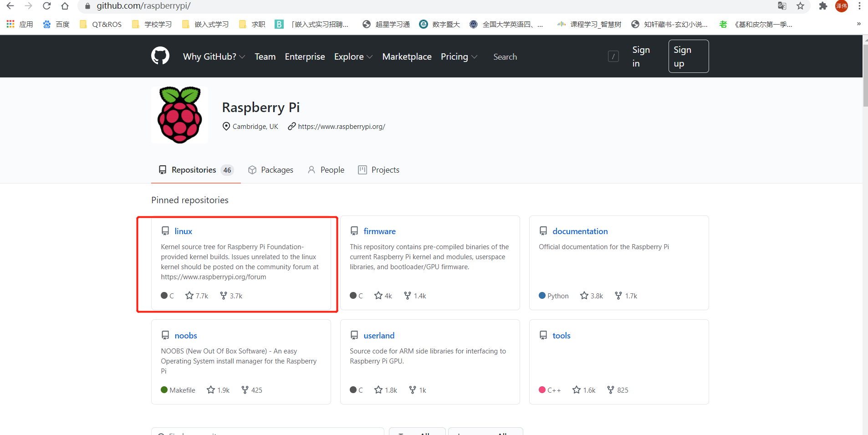Open the userland repository

379,335
